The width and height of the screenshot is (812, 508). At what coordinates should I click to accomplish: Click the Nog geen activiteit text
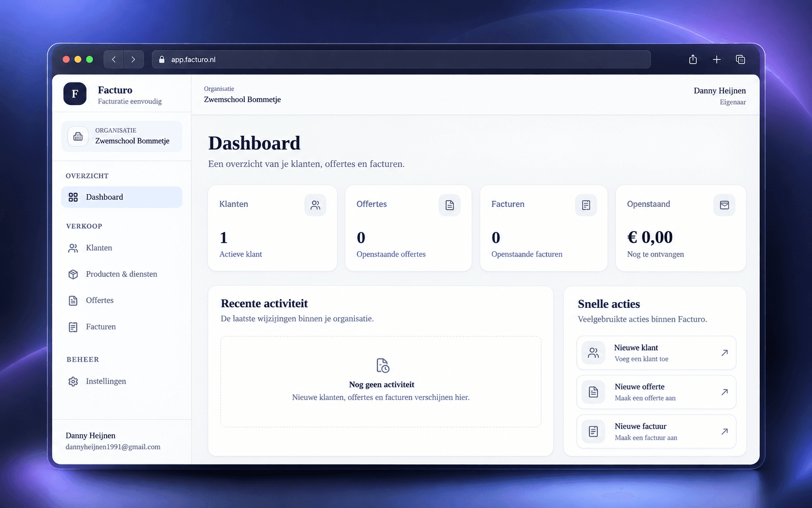[x=381, y=385]
